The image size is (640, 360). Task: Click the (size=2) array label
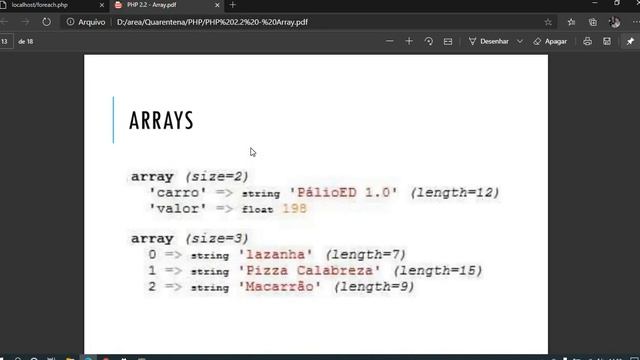click(x=217, y=177)
